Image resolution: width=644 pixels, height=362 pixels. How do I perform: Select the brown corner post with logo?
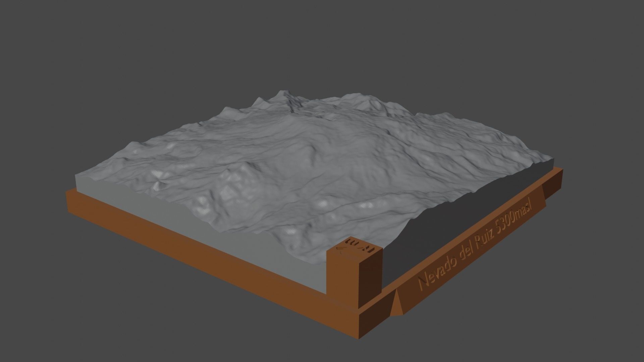[x=355, y=273]
